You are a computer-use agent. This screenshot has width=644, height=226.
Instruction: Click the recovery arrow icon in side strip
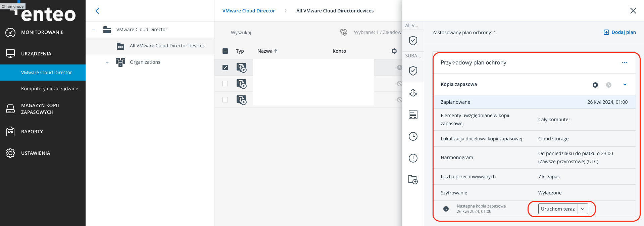pyautogui.click(x=413, y=93)
